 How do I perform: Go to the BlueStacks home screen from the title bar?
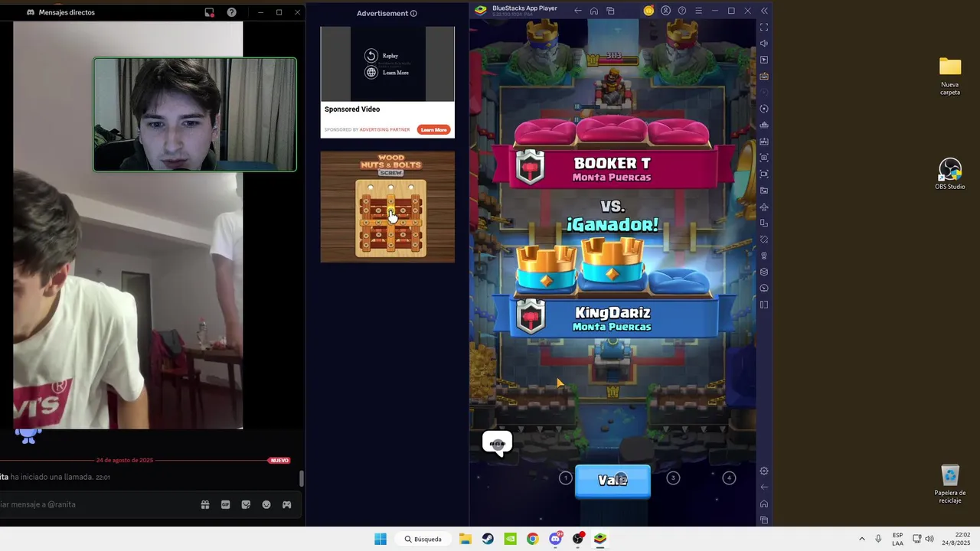click(594, 11)
